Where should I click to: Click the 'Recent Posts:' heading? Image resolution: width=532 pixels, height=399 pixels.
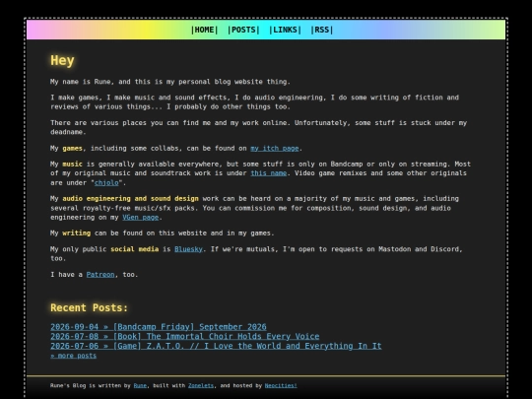tap(90, 307)
